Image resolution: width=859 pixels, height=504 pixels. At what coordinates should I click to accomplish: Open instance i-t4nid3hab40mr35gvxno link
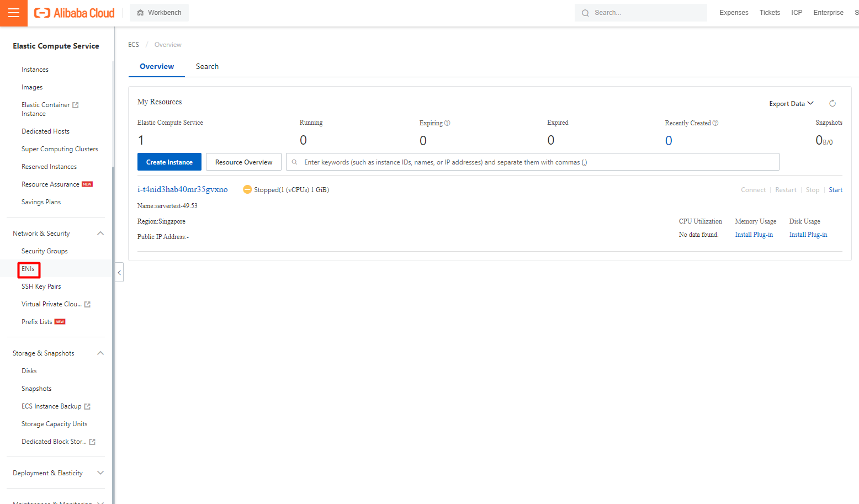[182, 189]
